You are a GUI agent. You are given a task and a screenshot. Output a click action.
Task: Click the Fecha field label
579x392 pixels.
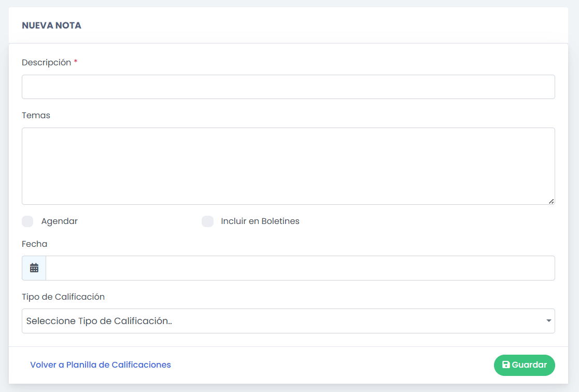coord(34,244)
